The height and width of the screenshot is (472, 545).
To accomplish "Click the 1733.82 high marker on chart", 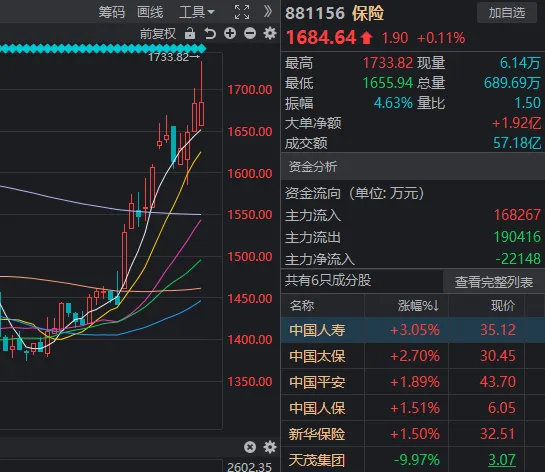I will coord(174,57).
